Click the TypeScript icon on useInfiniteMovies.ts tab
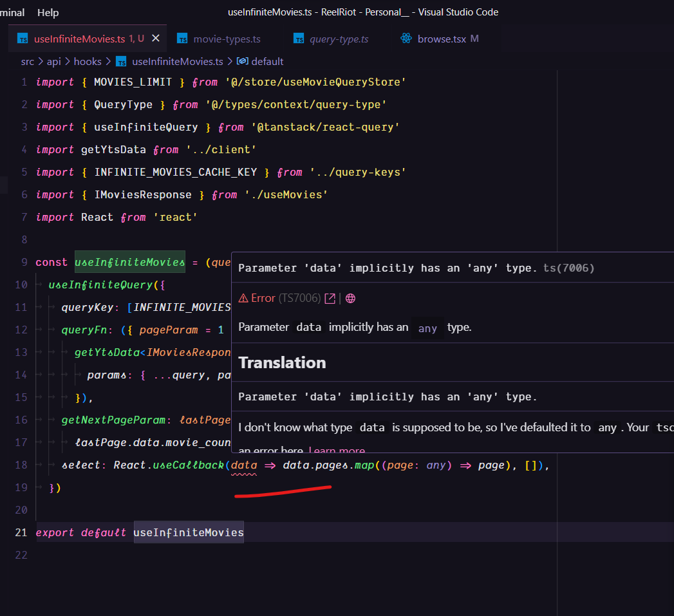Screen dimensions: 674x616 (x=23, y=39)
